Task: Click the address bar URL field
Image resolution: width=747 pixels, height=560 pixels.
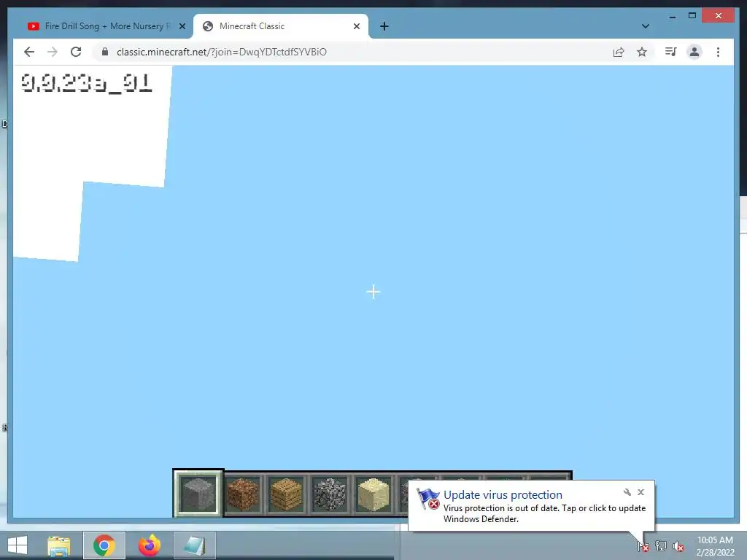Action: (x=352, y=52)
